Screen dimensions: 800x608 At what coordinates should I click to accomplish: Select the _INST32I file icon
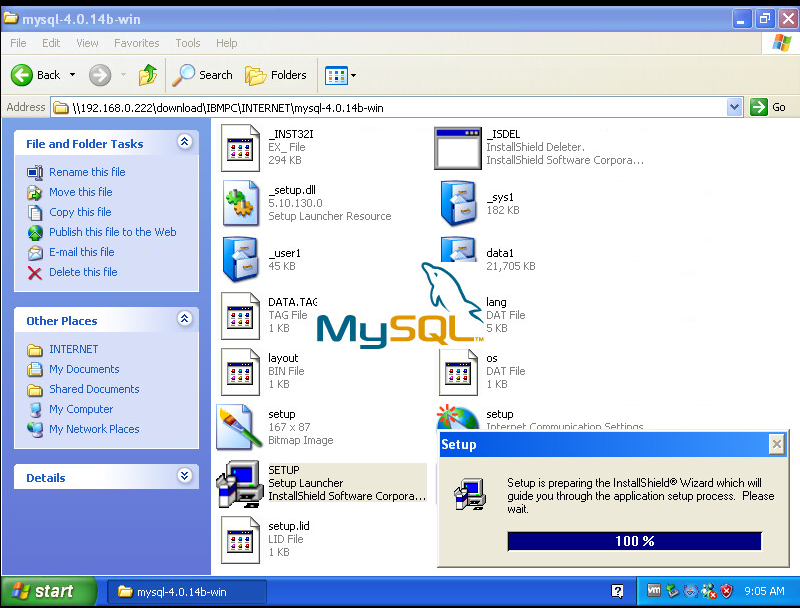[242, 147]
